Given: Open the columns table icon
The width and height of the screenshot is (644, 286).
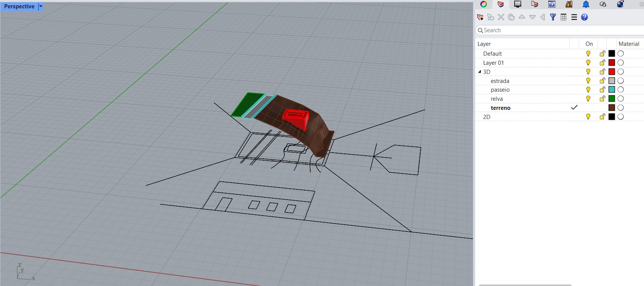Looking at the screenshot, I should (564, 17).
